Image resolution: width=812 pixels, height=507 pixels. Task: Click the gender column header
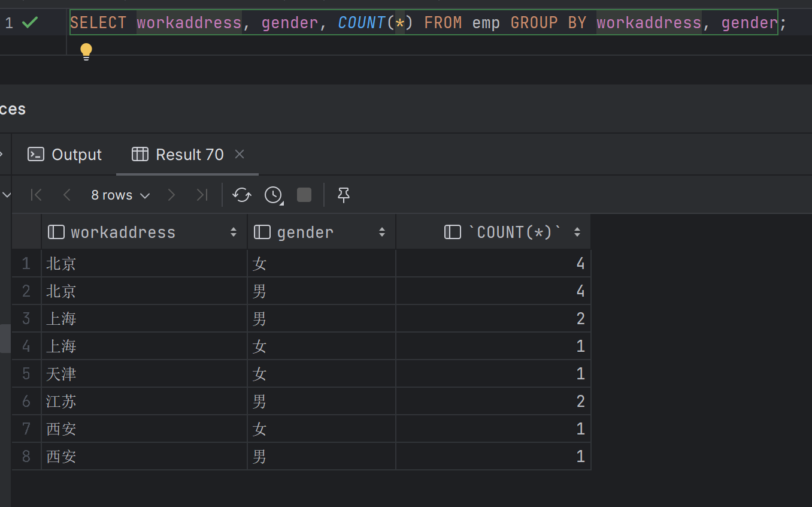322,232
